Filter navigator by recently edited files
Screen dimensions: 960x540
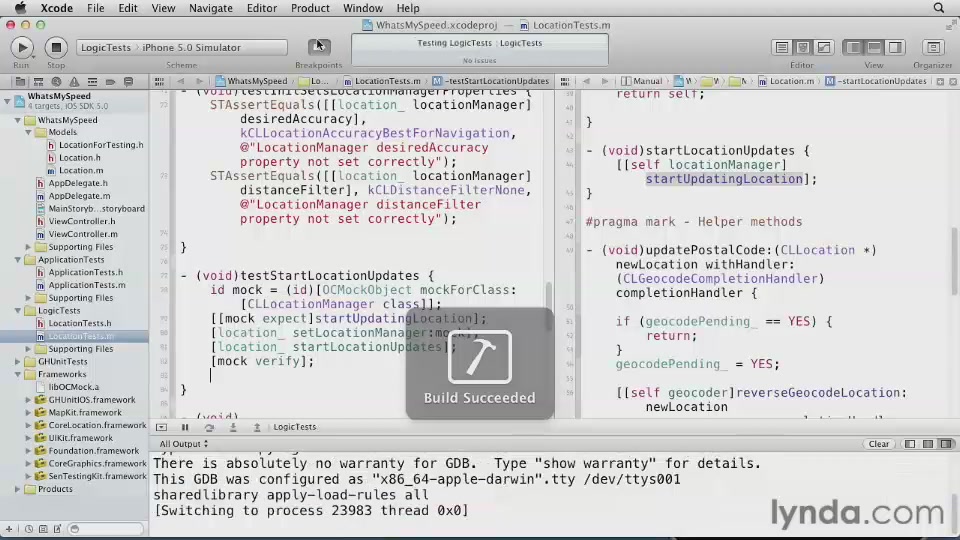point(29,529)
